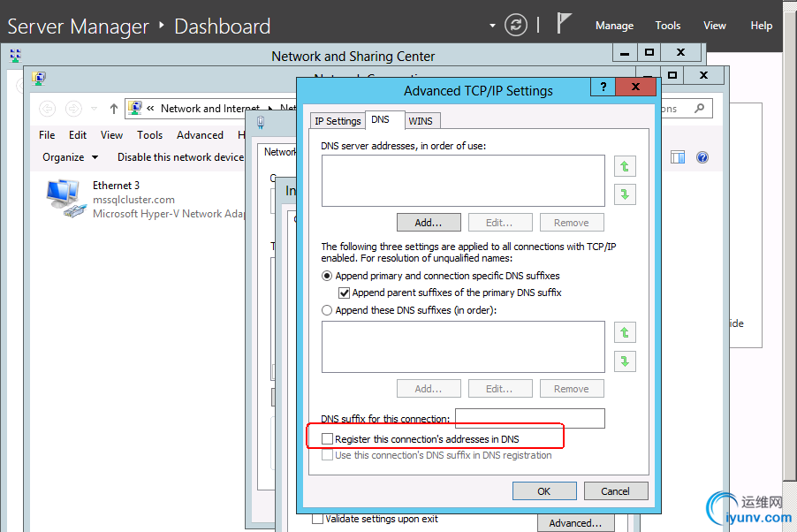Confirm Advanced TCP/IP Settings with OK
Screen dimensions: 797x532
[544, 490]
